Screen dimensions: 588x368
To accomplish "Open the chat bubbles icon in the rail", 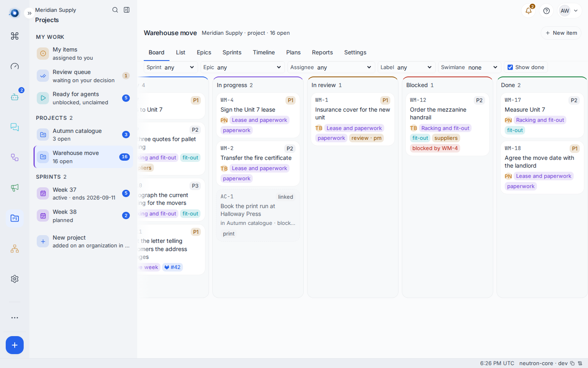I will point(15,127).
